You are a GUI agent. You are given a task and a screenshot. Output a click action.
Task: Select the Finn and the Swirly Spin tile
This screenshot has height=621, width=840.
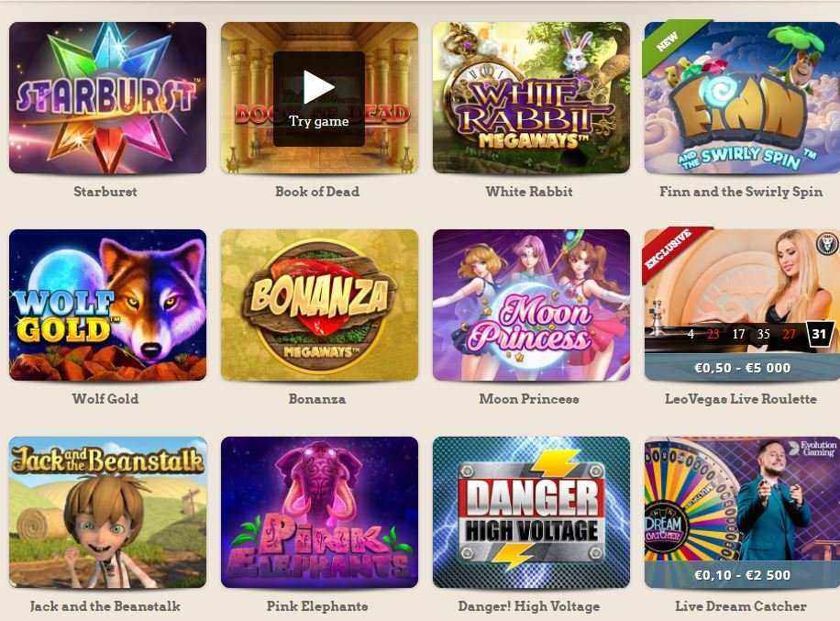point(742,97)
